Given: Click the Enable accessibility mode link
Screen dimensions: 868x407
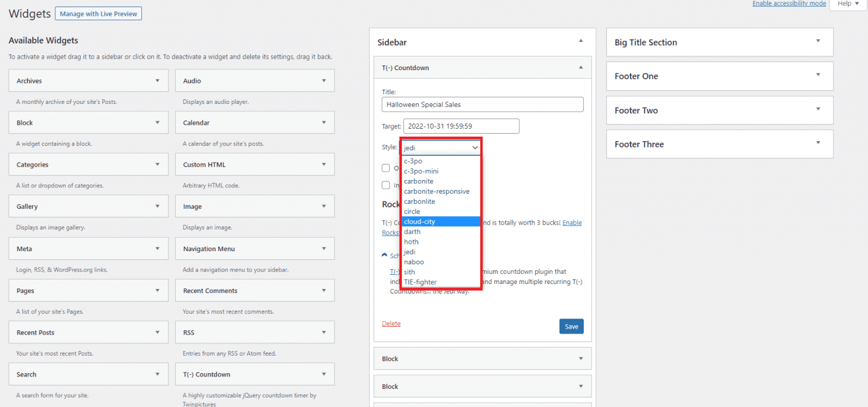Looking at the screenshot, I should click(789, 3).
